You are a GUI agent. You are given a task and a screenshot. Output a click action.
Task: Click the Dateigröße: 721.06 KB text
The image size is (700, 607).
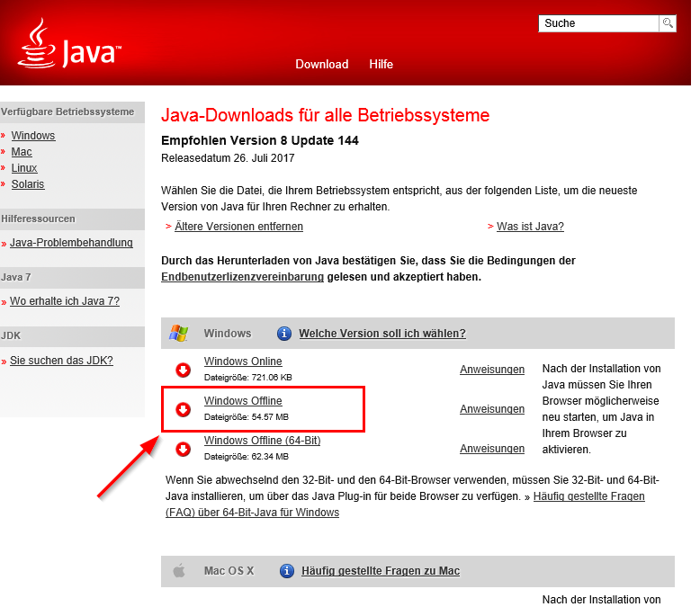coord(247,378)
